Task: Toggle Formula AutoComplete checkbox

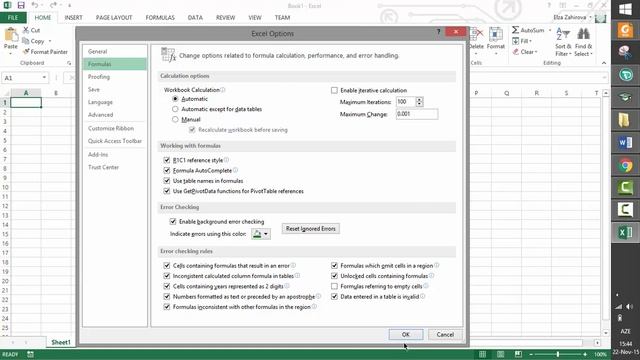Action: pyautogui.click(x=167, y=170)
